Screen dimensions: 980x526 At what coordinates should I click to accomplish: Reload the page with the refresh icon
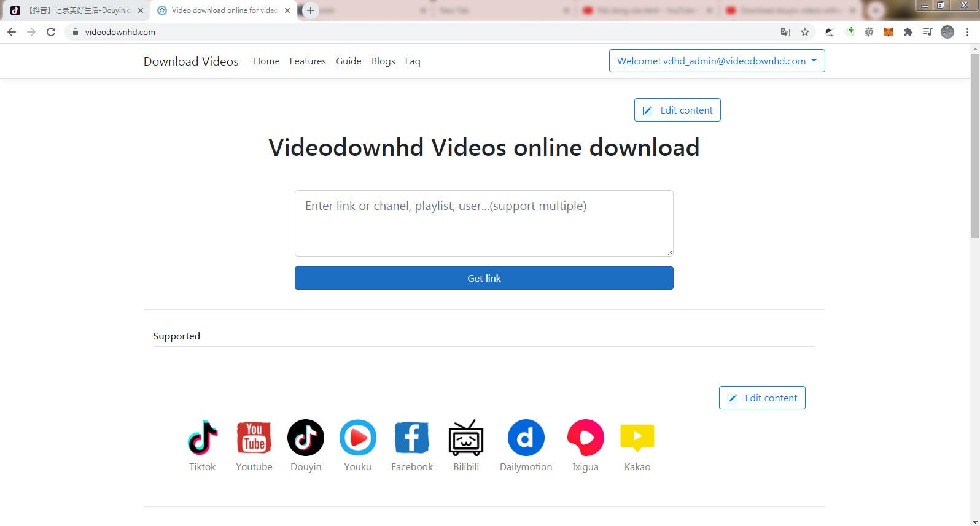(x=51, y=32)
